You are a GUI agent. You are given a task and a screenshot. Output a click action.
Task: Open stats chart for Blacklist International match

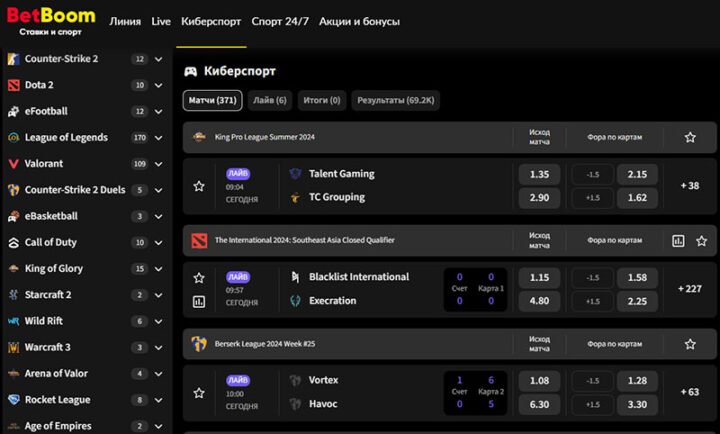[x=199, y=301]
